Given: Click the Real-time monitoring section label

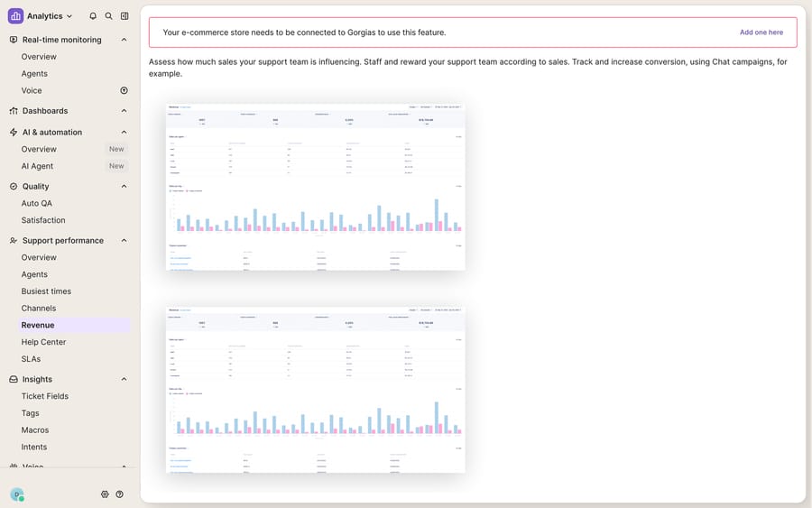Looking at the screenshot, I should pyautogui.click(x=62, y=40).
